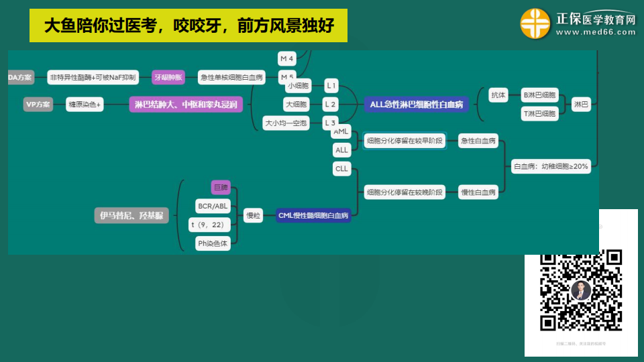The height and width of the screenshot is (362, 644).
Task: Open the www.med66.com website link
Action: tap(596, 32)
